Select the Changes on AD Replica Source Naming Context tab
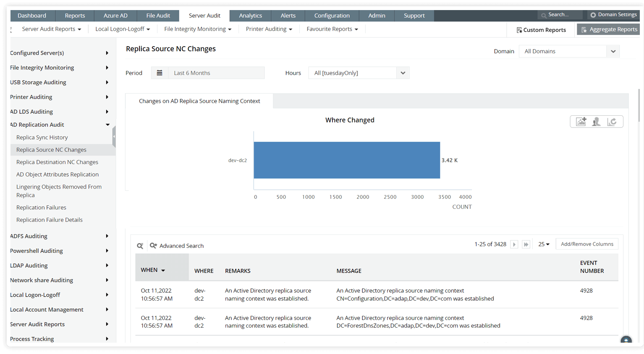644x354 pixels. [x=199, y=101]
